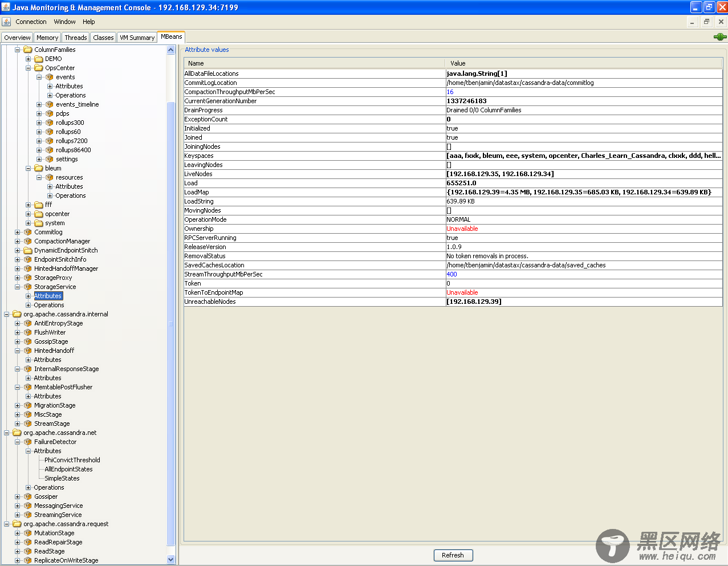Click the LoadMap value cell
728x566 pixels.
tap(584, 192)
